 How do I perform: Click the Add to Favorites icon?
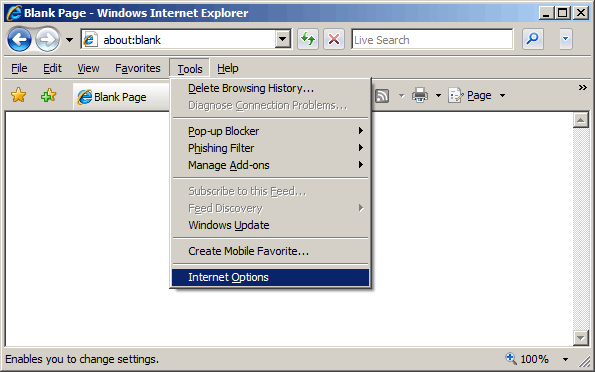pyautogui.click(x=49, y=95)
